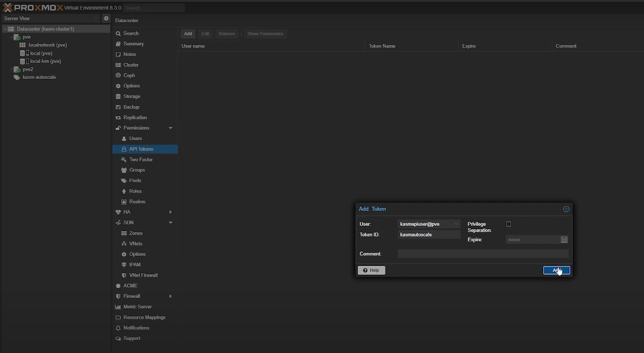Expand the pve2 node in the tree

pos(11,69)
